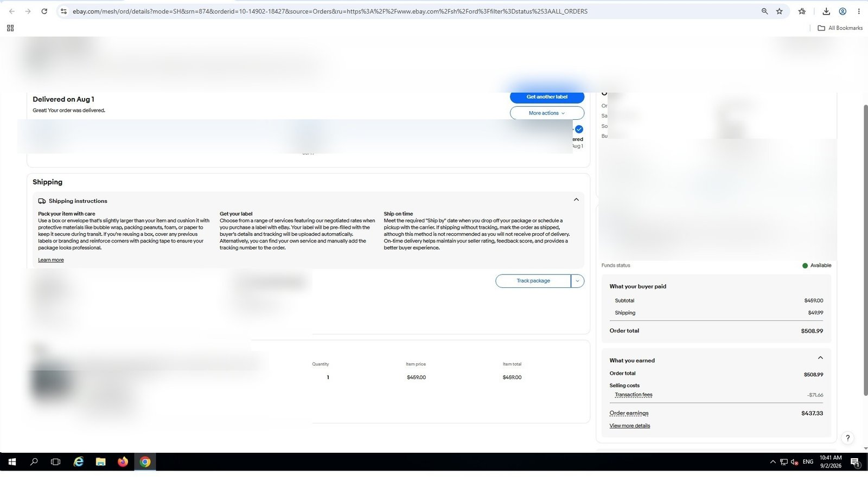The height and width of the screenshot is (488, 868).
Task: Open the downloads icon in the Chrome toolbar
Action: (x=826, y=11)
